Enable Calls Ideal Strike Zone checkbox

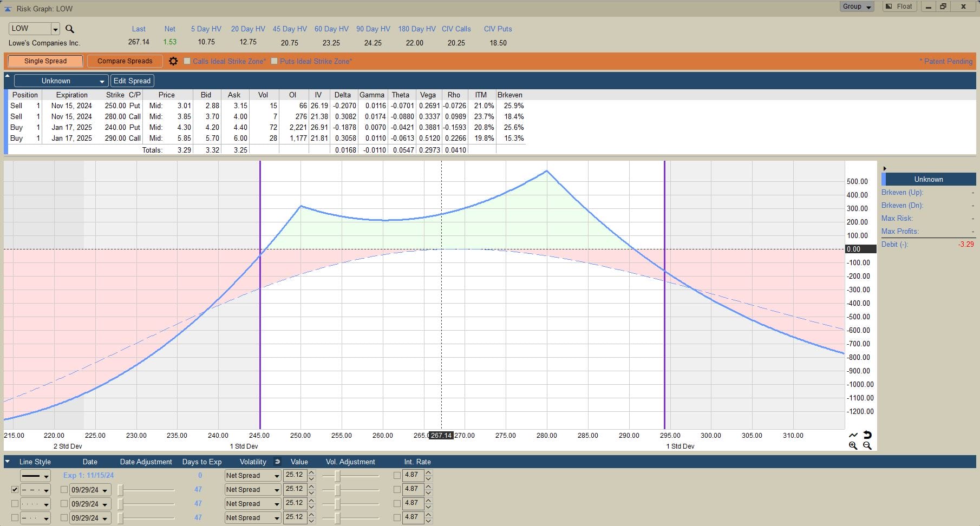coord(187,61)
